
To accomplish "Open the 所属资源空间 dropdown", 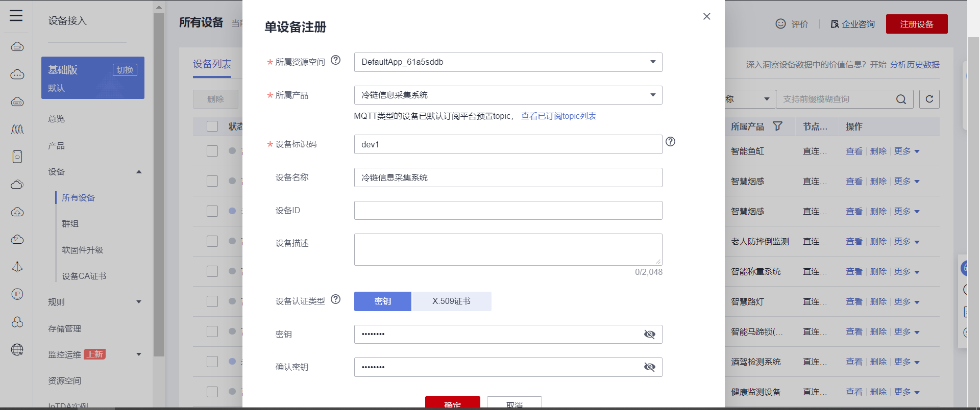I will pos(508,62).
